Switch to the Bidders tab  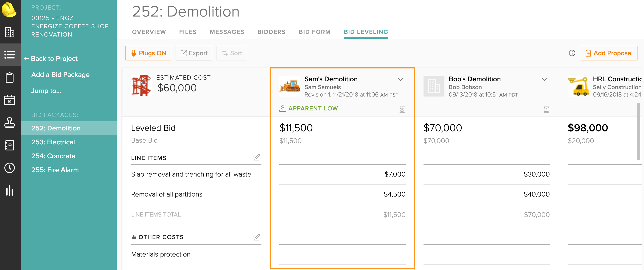(x=271, y=32)
